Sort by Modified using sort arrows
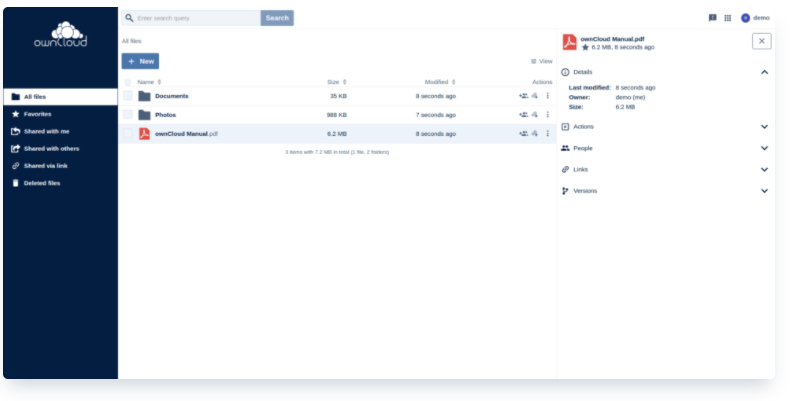Viewport: 793px width, 401px height. (454, 82)
